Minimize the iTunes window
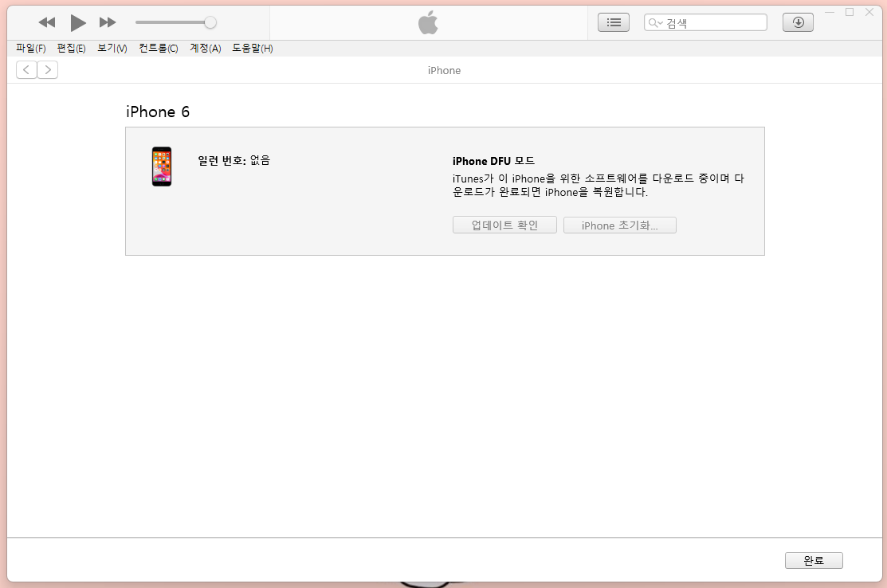Screen dimensions: 887x588 [830, 13]
